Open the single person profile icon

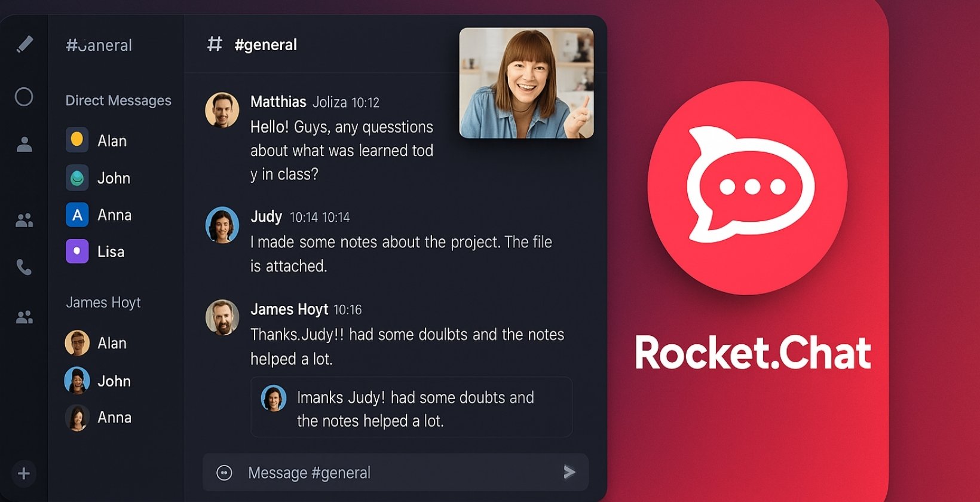coord(24,144)
